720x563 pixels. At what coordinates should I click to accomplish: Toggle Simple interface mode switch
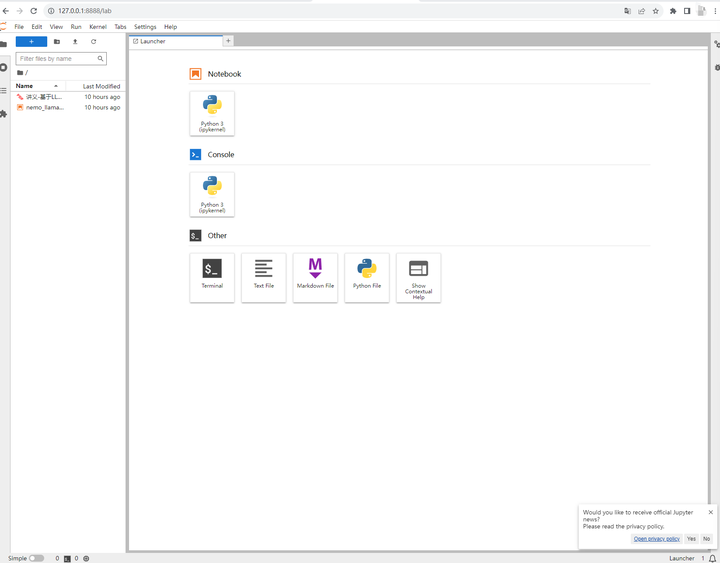coord(37,558)
